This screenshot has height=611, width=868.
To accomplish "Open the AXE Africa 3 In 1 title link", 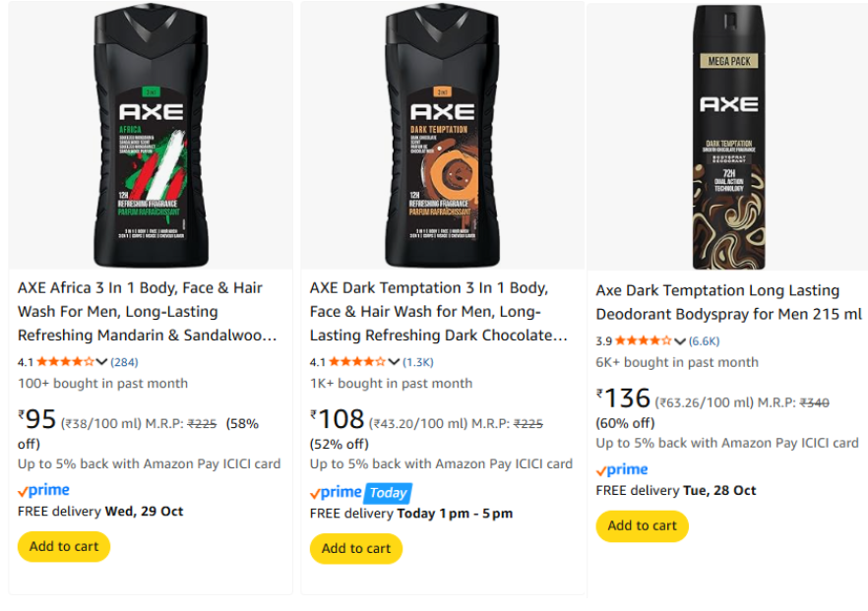I will [x=148, y=311].
